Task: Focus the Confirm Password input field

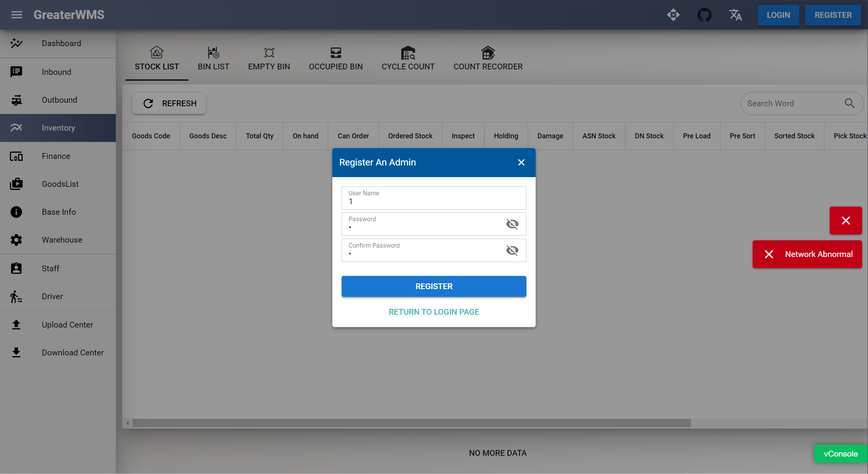Action: [x=434, y=250]
